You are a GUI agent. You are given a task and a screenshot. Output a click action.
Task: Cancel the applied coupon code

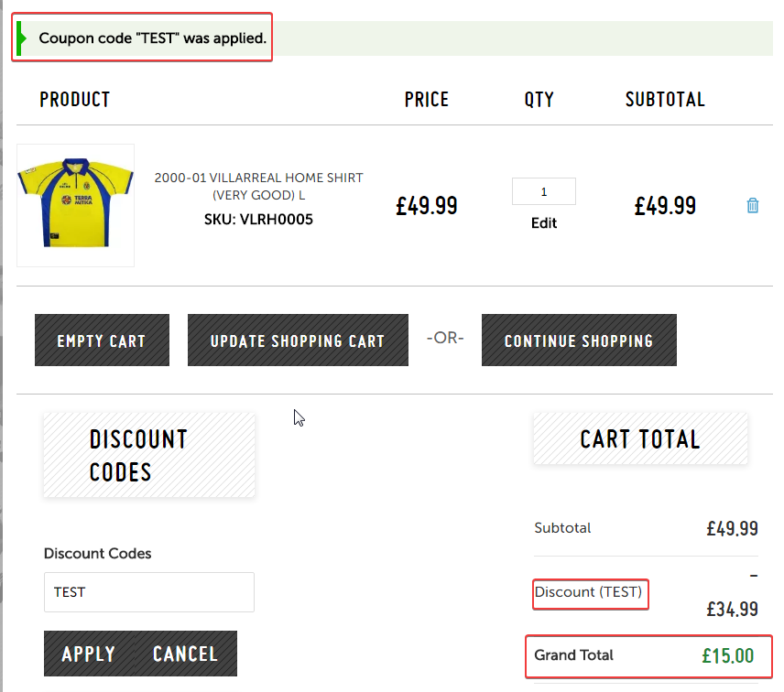tap(186, 654)
